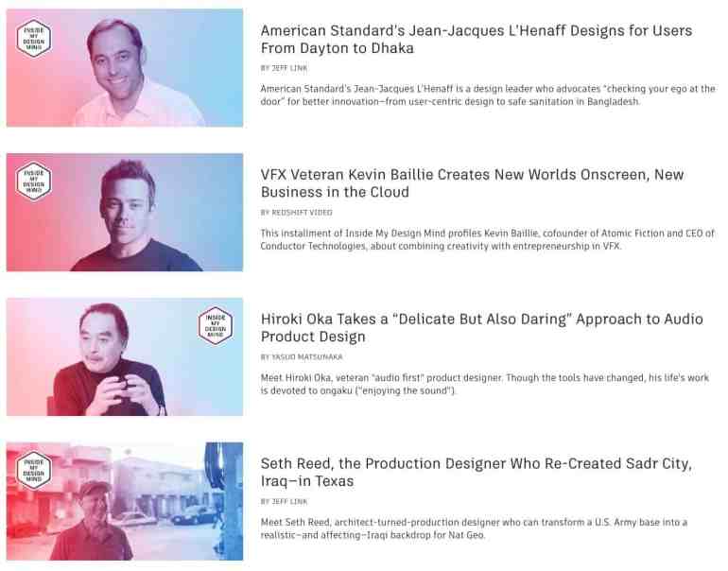Open the American Standard's Jean-Jacques L'Henaff article title
Screen dimensions: 728x571
pyautogui.click(x=477, y=40)
